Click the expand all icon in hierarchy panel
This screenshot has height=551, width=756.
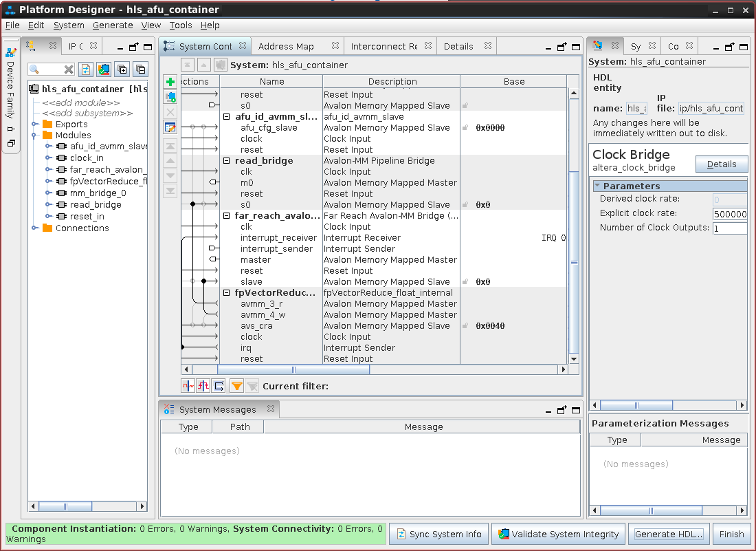coord(122,69)
